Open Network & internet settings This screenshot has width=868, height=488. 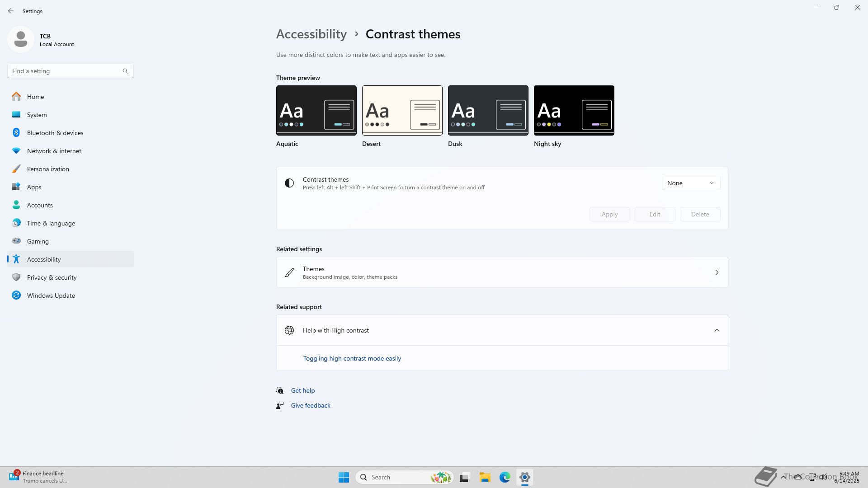54,151
